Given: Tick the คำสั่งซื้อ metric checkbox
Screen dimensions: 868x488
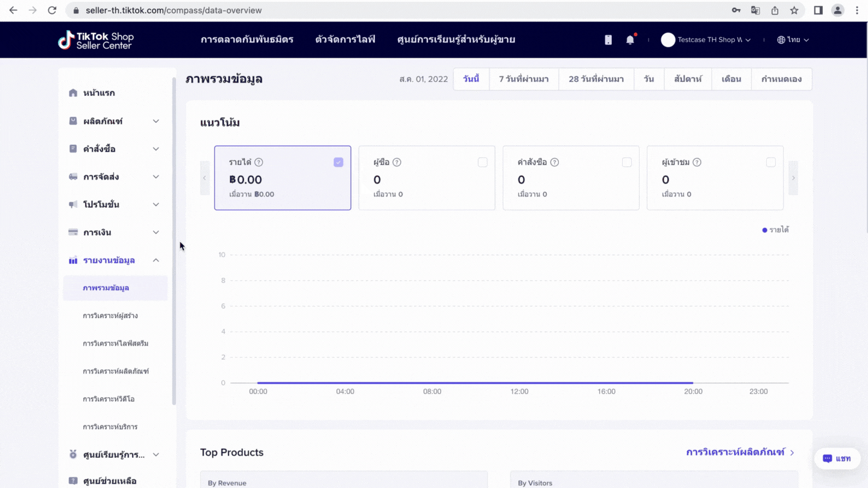Looking at the screenshot, I should click(627, 162).
